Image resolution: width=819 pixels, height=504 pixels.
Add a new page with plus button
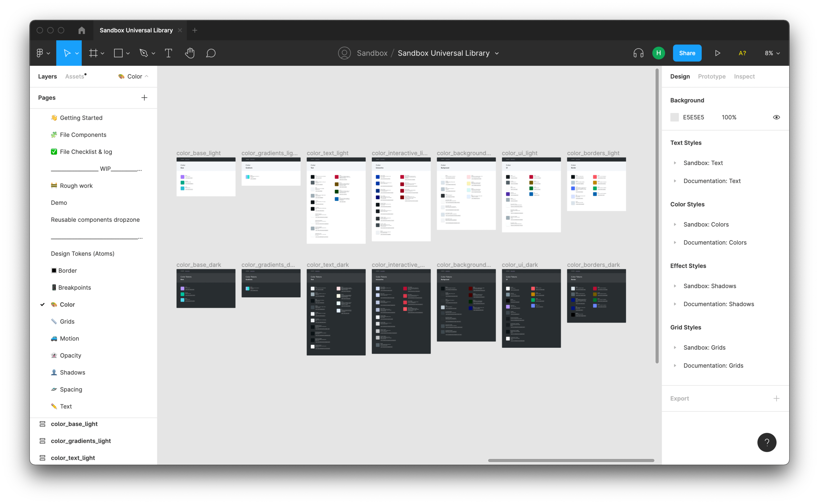pos(144,98)
